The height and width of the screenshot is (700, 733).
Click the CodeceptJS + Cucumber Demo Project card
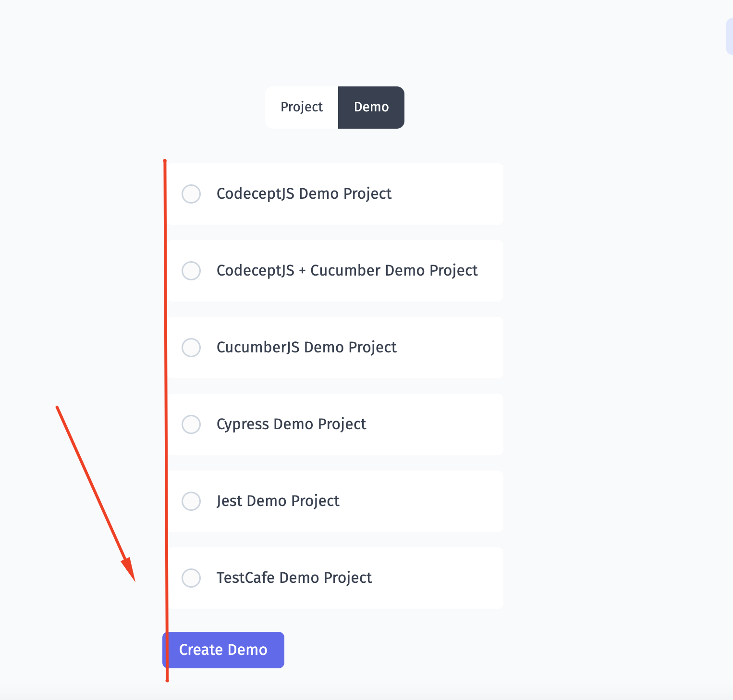tap(347, 270)
